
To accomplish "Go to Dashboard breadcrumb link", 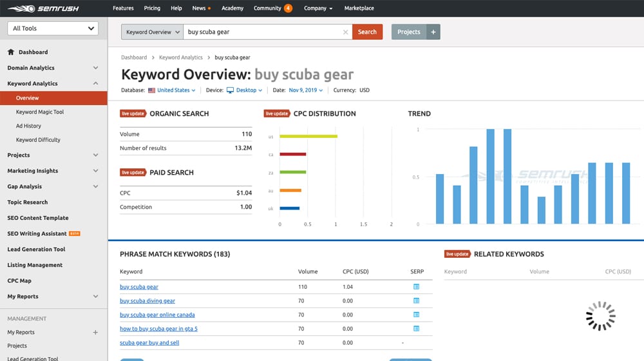I will [134, 57].
